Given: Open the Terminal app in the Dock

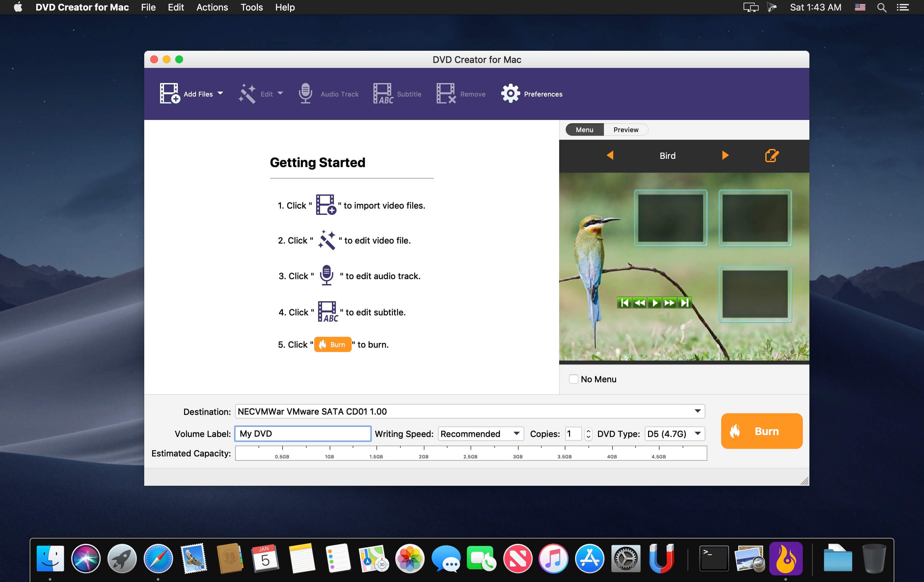Looking at the screenshot, I should click(713, 559).
